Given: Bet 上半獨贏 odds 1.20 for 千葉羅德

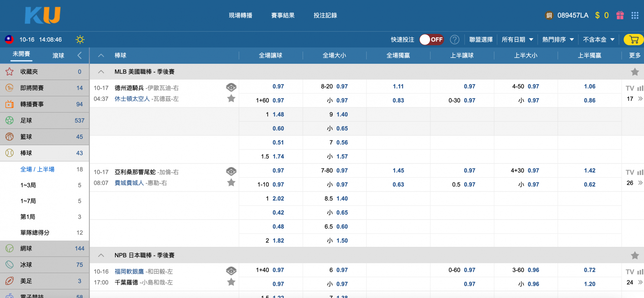Looking at the screenshot, I should 590,284.
